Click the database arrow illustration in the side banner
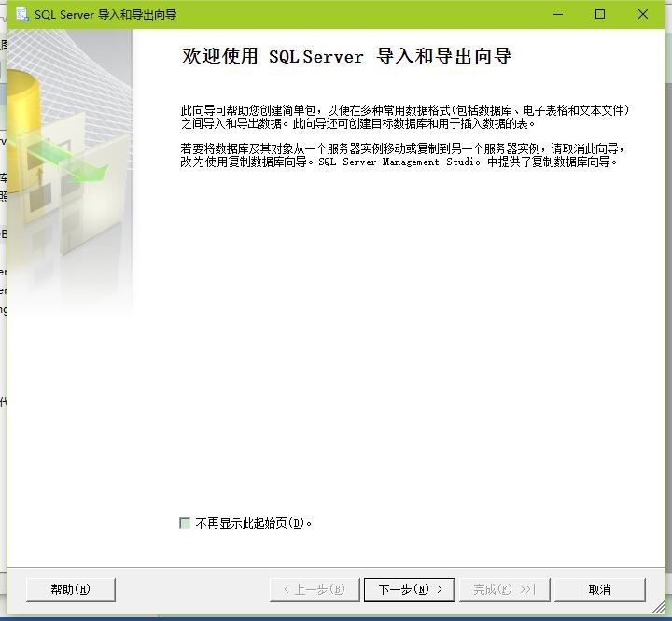672x621 pixels. click(70, 172)
